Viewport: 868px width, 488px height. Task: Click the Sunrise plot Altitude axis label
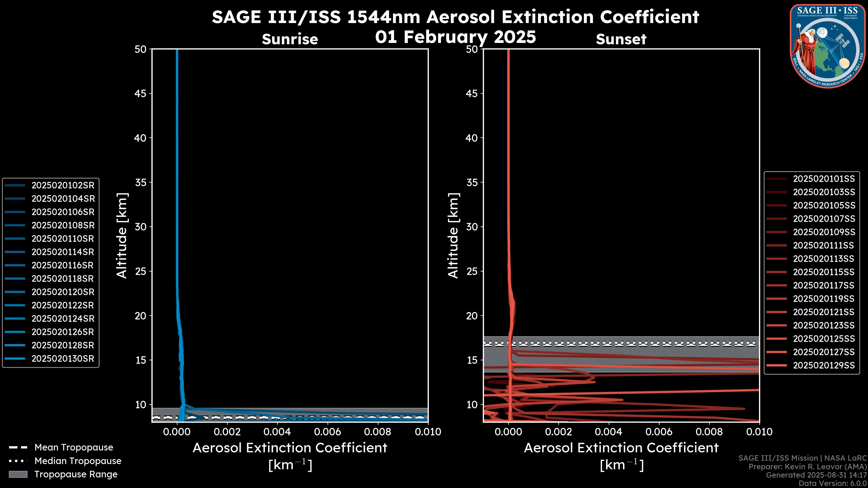[122, 235]
